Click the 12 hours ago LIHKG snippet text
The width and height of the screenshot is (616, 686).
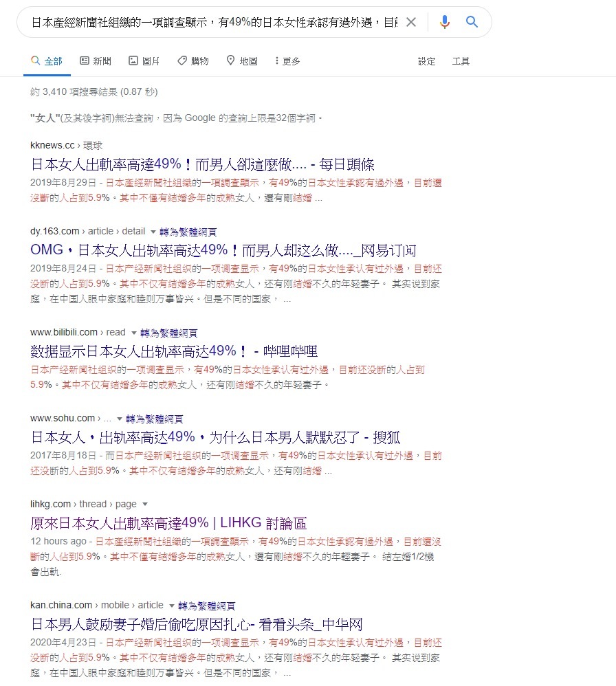(58, 541)
